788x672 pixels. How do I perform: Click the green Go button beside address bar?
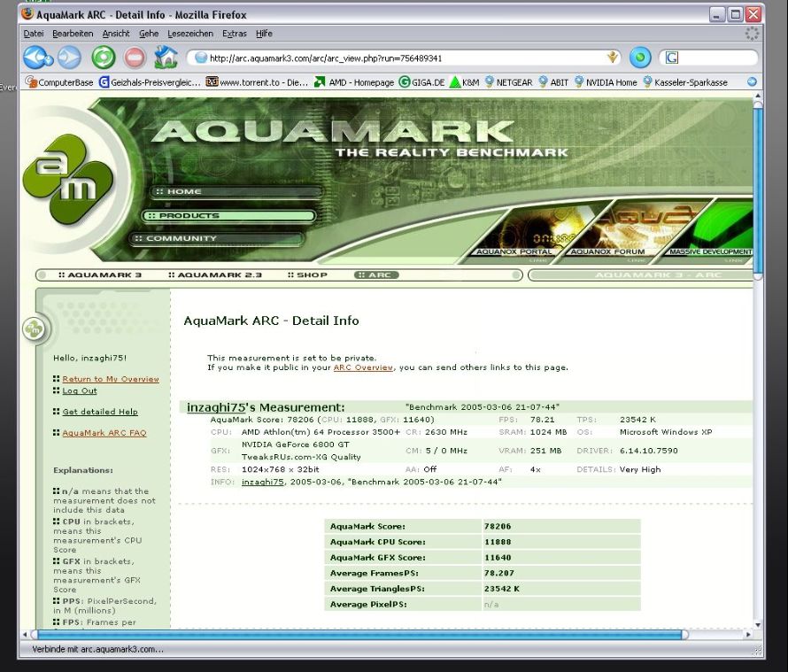tap(640, 58)
